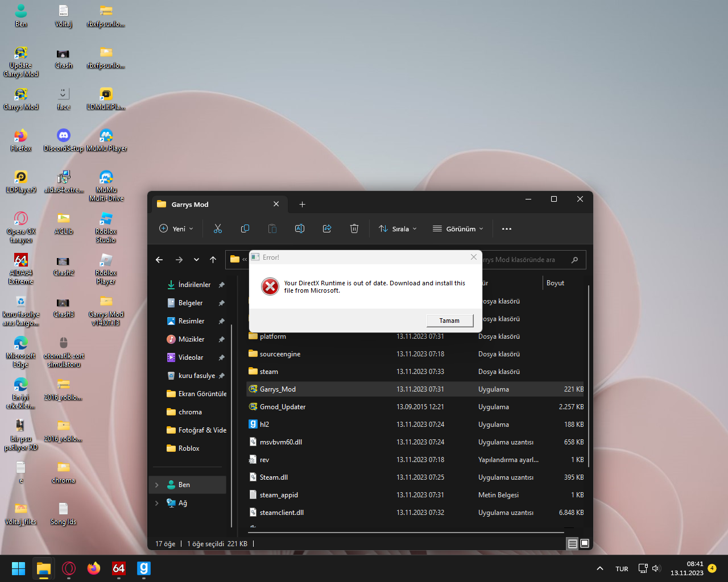
Task: Select the Roblox Player desktop icon
Action: pyautogui.click(x=106, y=269)
